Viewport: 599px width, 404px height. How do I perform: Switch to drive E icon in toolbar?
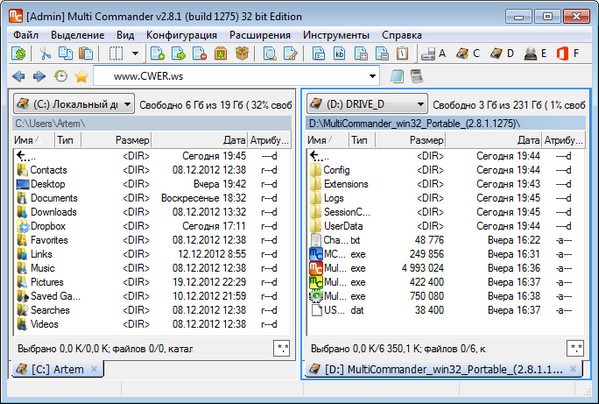535,53
